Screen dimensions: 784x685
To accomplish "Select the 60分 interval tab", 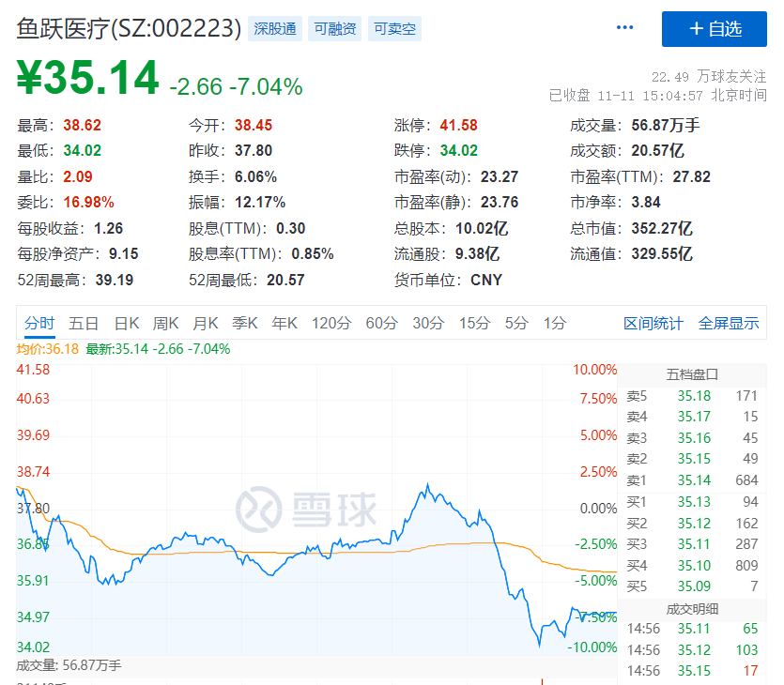I will [381, 324].
